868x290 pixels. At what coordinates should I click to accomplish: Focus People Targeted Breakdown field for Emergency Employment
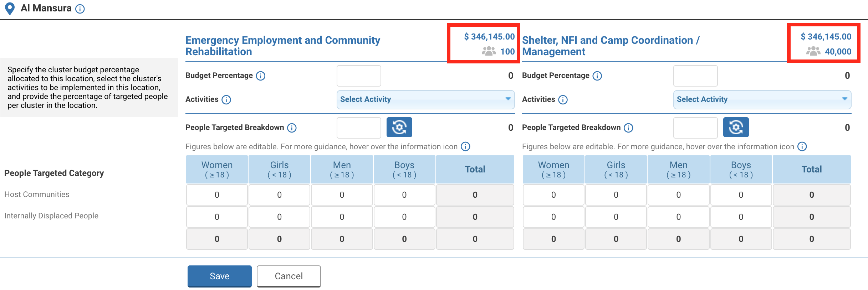[x=359, y=128]
